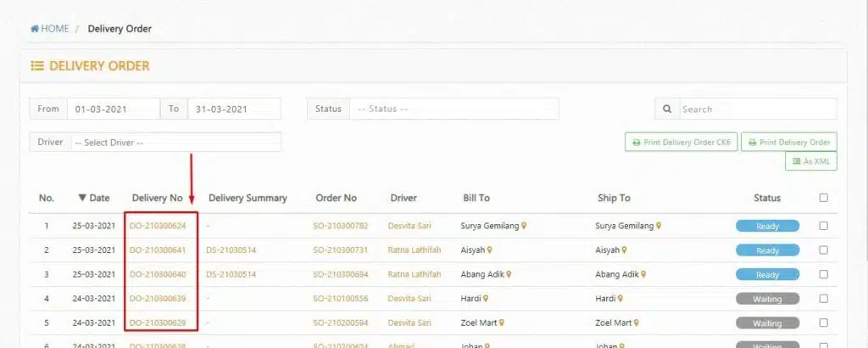The width and height of the screenshot is (868, 348).
Task: Click location pin beside Ship To Surya Gemilang
Action: [659, 226]
